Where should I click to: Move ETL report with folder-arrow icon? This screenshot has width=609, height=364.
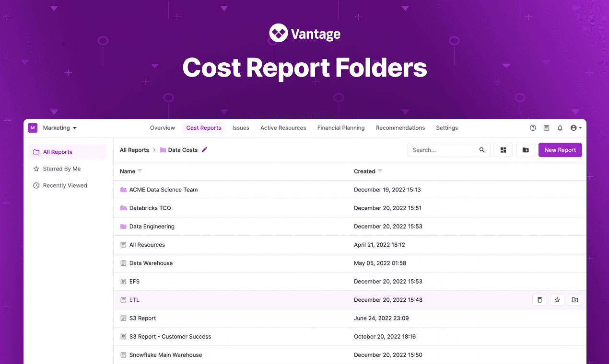tap(574, 299)
